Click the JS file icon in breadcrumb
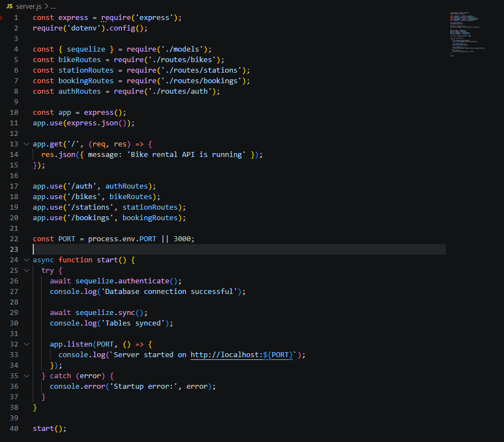Viewport: 504px width, 442px height. [x=9, y=6]
